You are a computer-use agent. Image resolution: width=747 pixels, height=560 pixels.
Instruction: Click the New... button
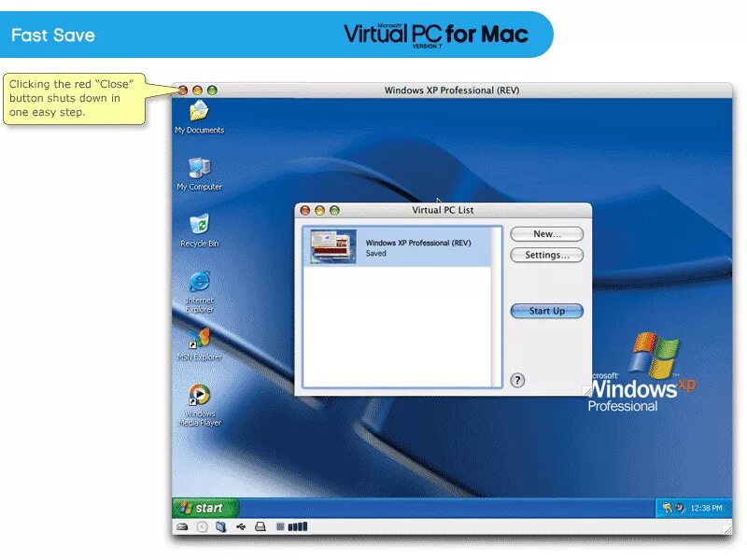pos(547,234)
